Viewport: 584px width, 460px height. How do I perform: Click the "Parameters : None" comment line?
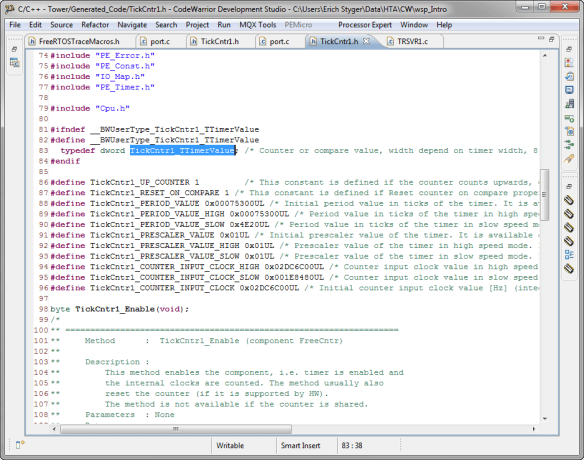130,415
